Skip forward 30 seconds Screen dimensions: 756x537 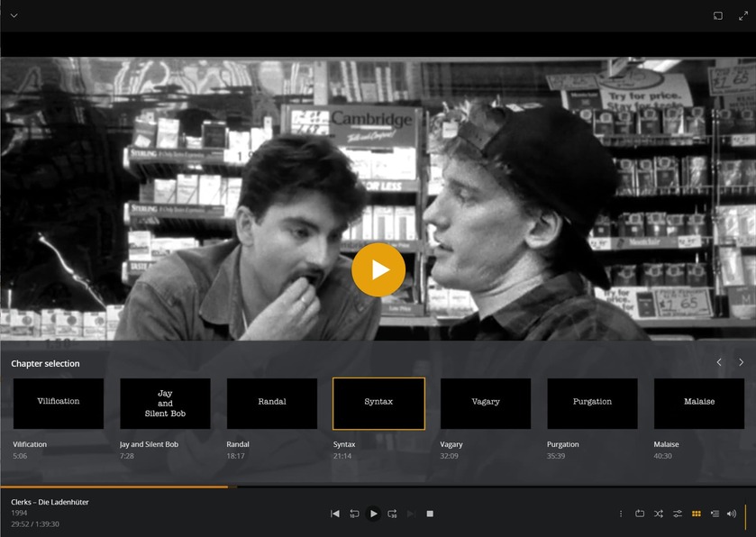coord(392,514)
